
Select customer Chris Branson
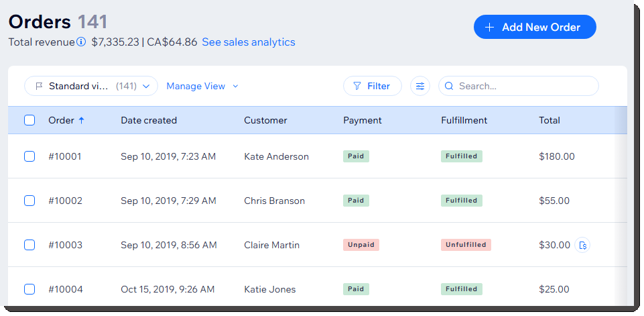[x=274, y=201]
